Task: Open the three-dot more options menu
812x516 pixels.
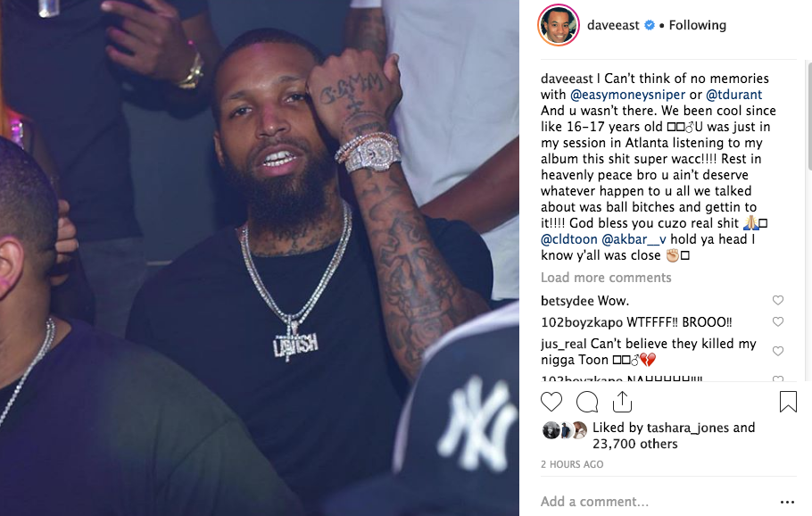Action: point(787,502)
